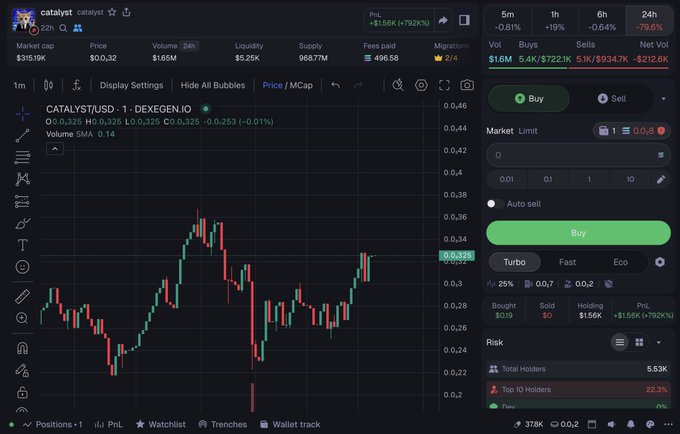Viewport: 680px width, 434px height.
Task: Select the 1h stats period
Action: (x=555, y=21)
